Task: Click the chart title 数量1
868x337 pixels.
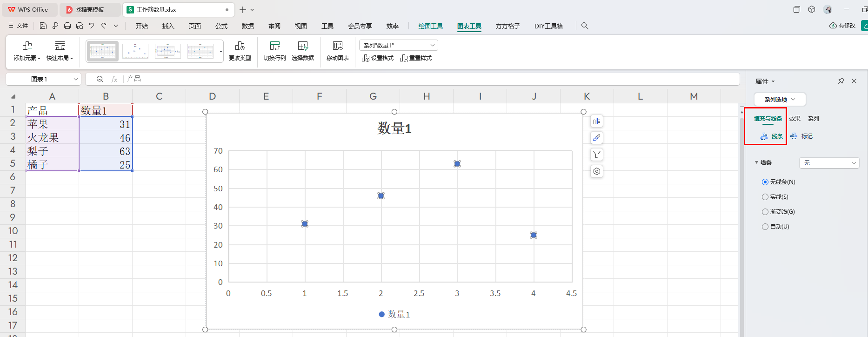Action: click(394, 128)
